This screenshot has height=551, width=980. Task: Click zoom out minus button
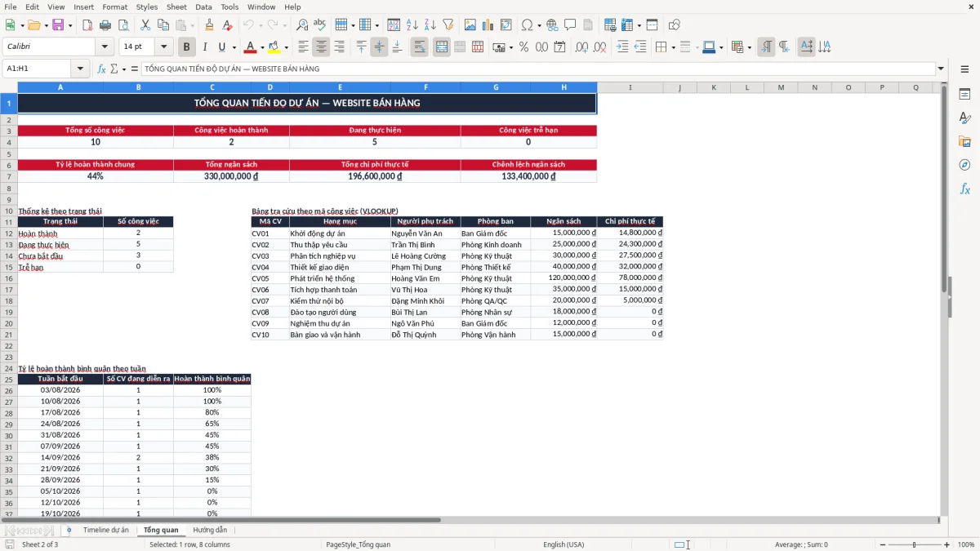click(x=882, y=544)
